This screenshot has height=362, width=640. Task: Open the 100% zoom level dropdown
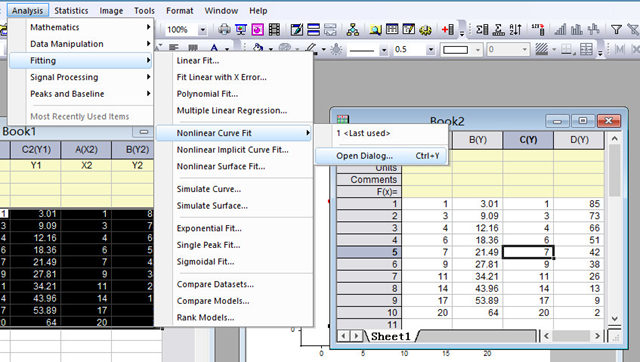point(202,30)
